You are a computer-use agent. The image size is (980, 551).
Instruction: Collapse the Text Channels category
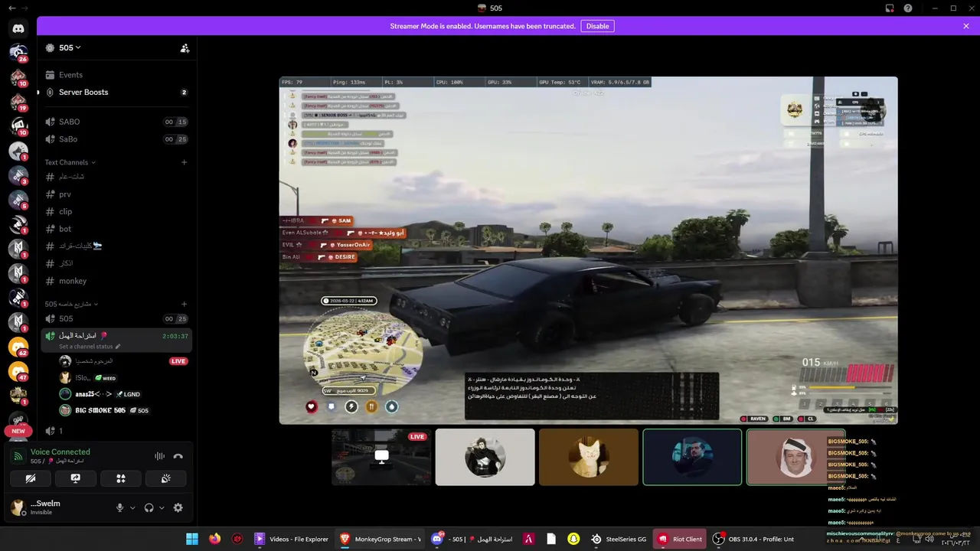[x=70, y=162]
